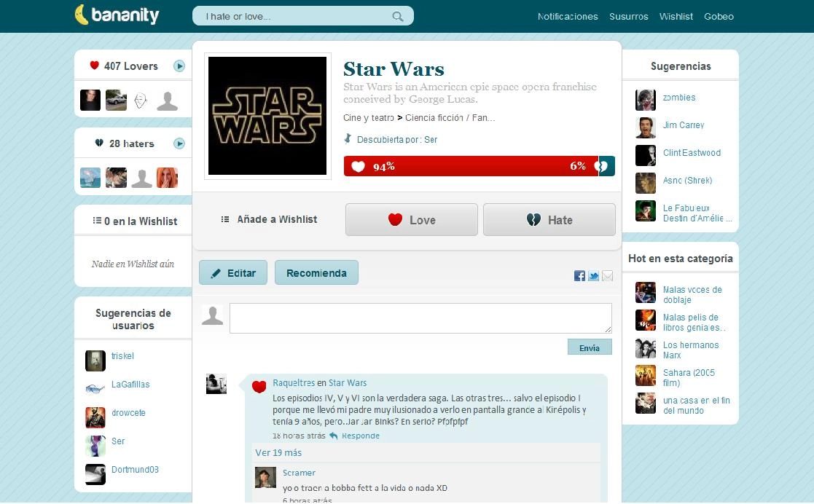The height and width of the screenshot is (504, 814).
Task: Open the Raqueltres profile link
Action: pos(294,383)
